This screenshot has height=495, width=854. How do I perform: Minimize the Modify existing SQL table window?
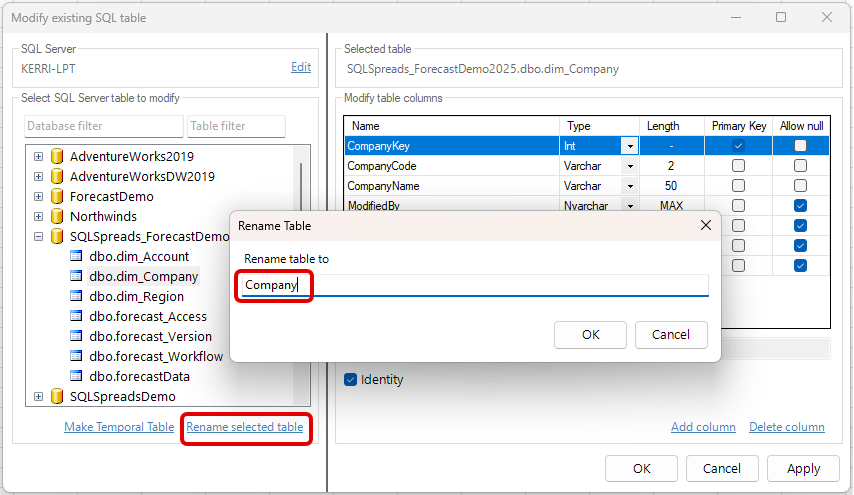[x=736, y=17]
